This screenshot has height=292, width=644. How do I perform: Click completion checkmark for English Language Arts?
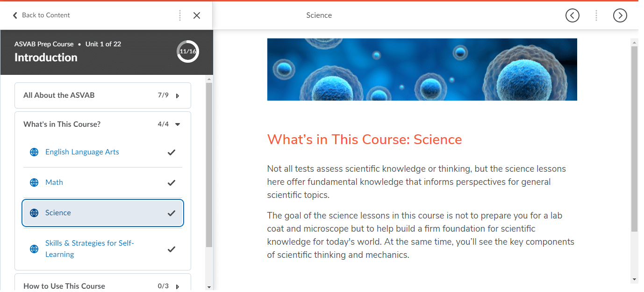tap(172, 152)
